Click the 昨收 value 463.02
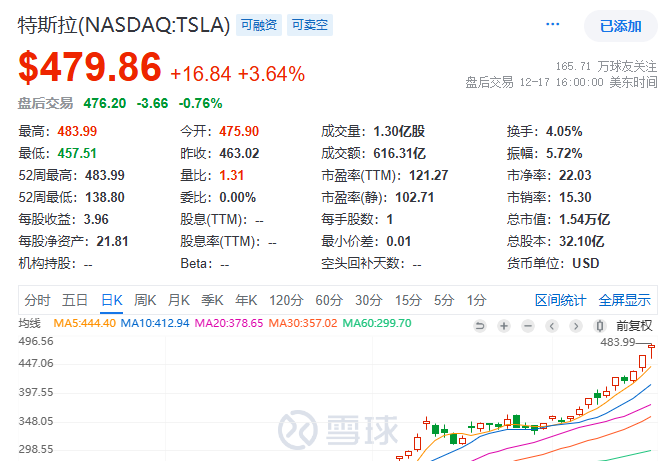This screenshot has width=671, height=461. tap(239, 153)
